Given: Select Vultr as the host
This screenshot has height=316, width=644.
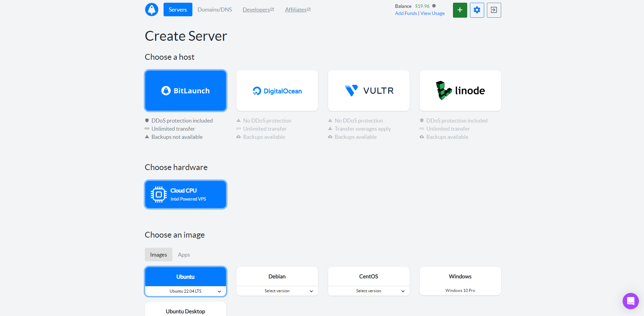Looking at the screenshot, I should tap(369, 91).
